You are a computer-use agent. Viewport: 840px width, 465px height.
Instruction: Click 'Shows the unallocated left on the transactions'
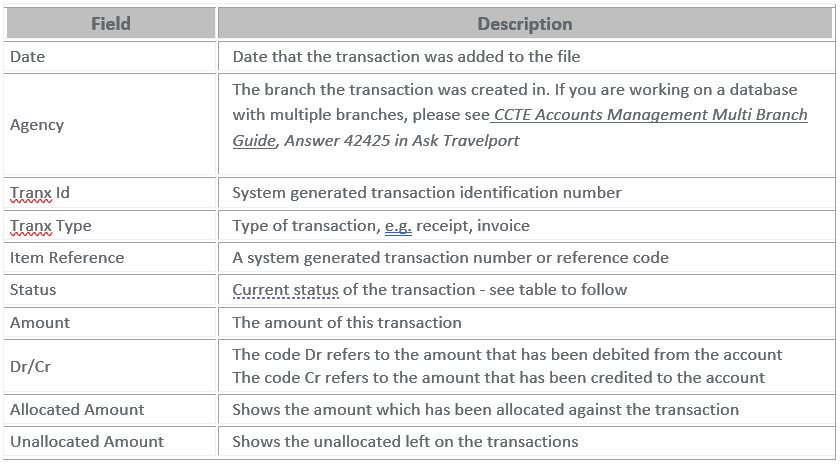[405, 441]
